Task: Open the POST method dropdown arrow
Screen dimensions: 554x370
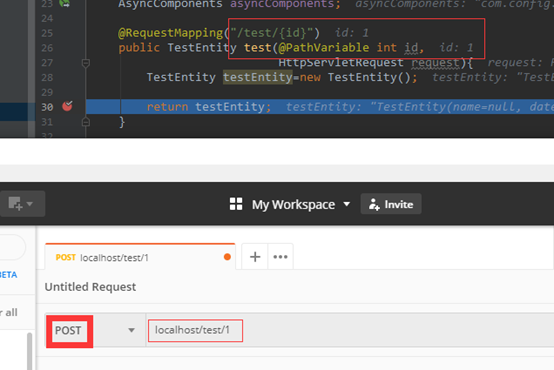Action: click(x=131, y=330)
